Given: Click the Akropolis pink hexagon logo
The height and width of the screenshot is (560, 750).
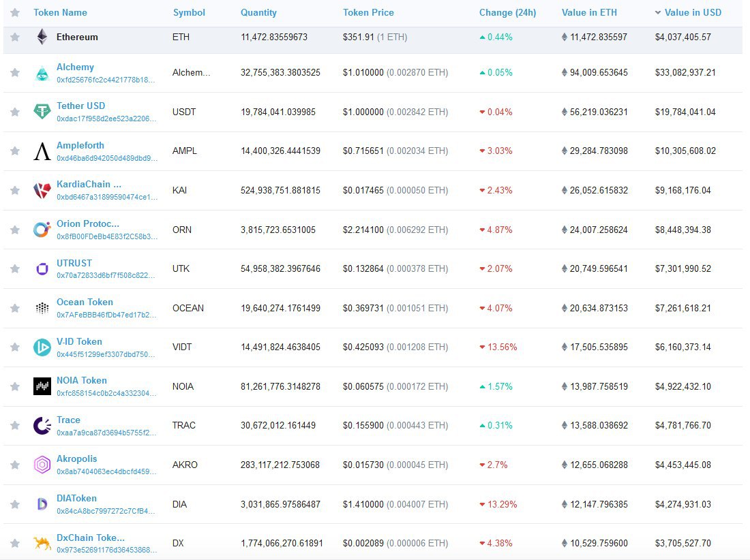Looking at the screenshot, I should [42, 465].
